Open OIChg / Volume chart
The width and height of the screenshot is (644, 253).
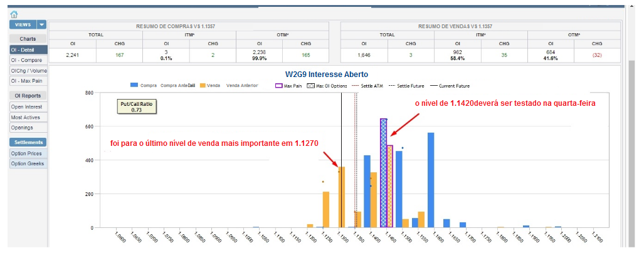(28, 71)
